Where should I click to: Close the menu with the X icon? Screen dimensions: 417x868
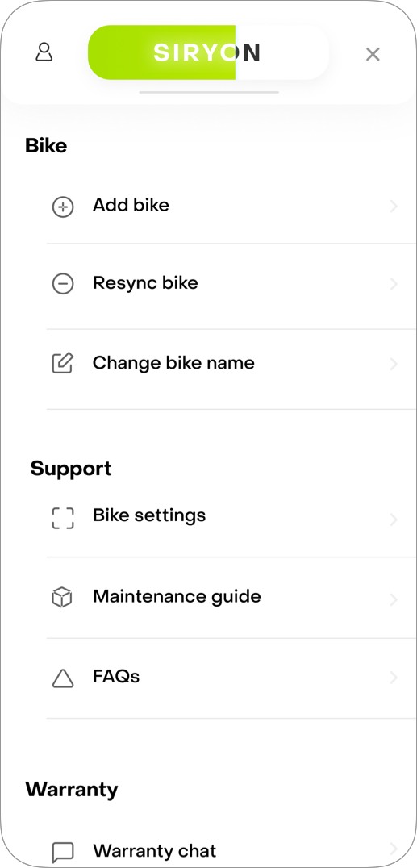[x=373, y=54]
